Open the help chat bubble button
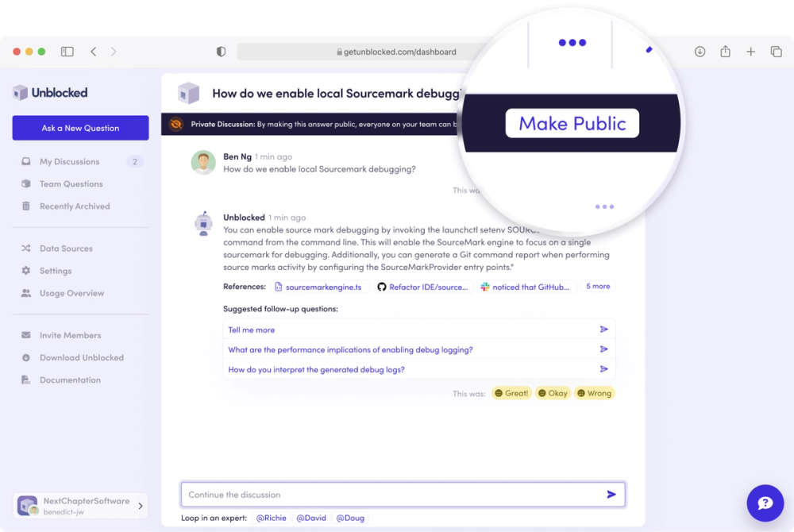The width and height of the screenshot is (794, 532). [765, 503]
